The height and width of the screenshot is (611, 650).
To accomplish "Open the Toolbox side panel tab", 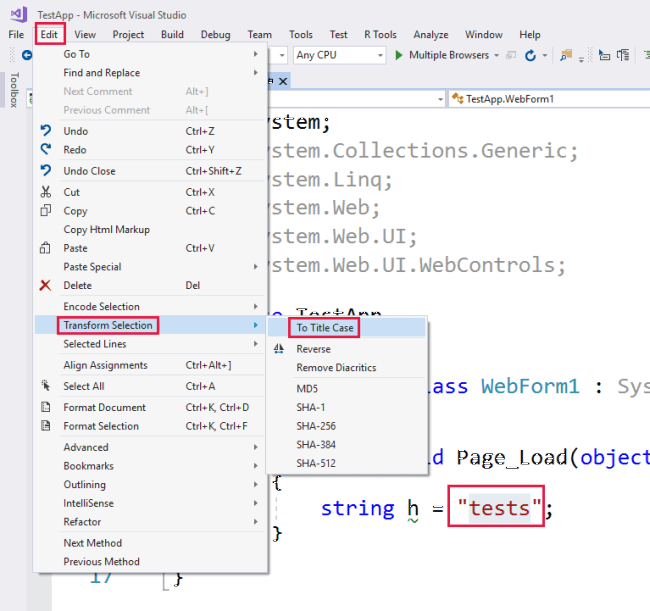I will 14,90.
